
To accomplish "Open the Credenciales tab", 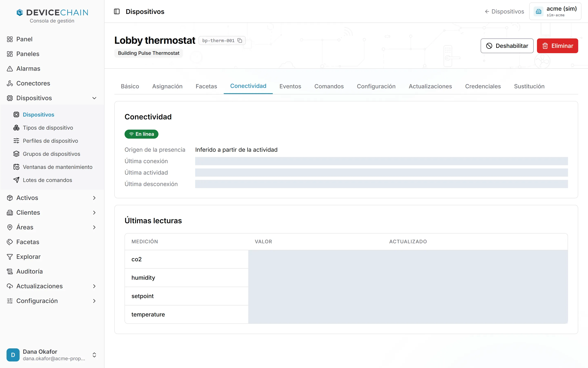I will [483, 86].
